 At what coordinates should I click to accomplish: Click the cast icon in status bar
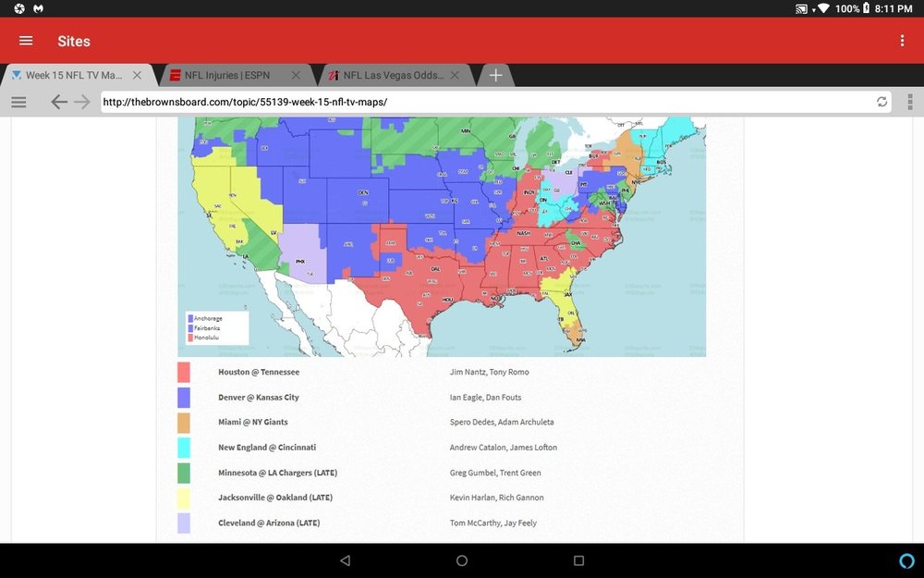tap(801, 9)
